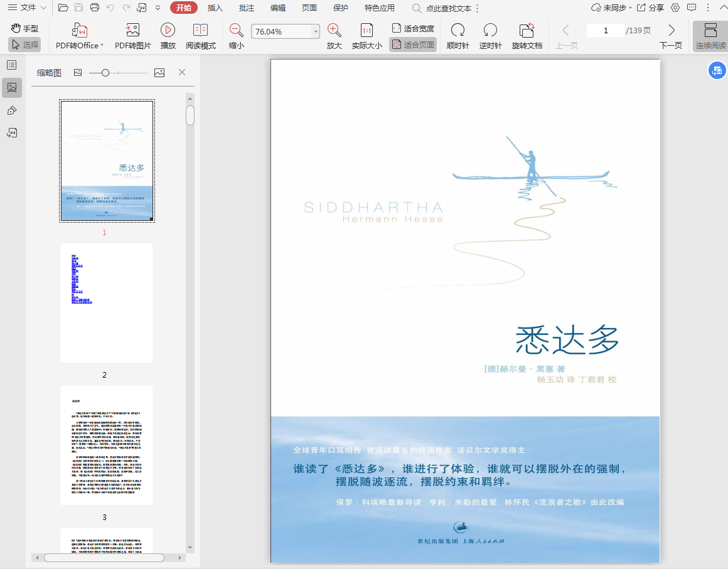728x569 pixels.
Task: Open the signature sidebar icon
Action: coord(11,133)
